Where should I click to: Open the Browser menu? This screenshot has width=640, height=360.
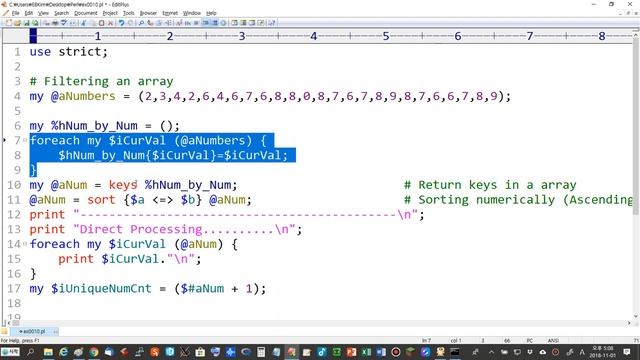[x=148, y=13]
